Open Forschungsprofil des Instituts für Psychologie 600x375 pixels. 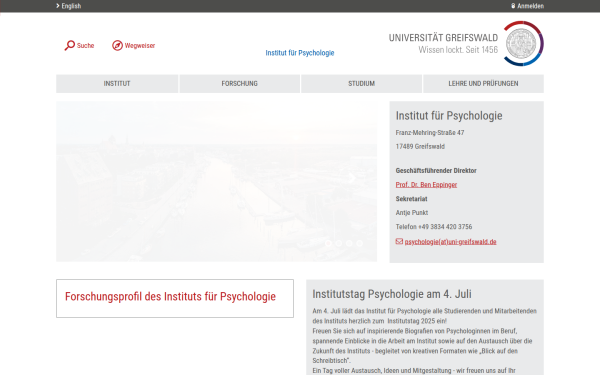click(x=170, y=297)
